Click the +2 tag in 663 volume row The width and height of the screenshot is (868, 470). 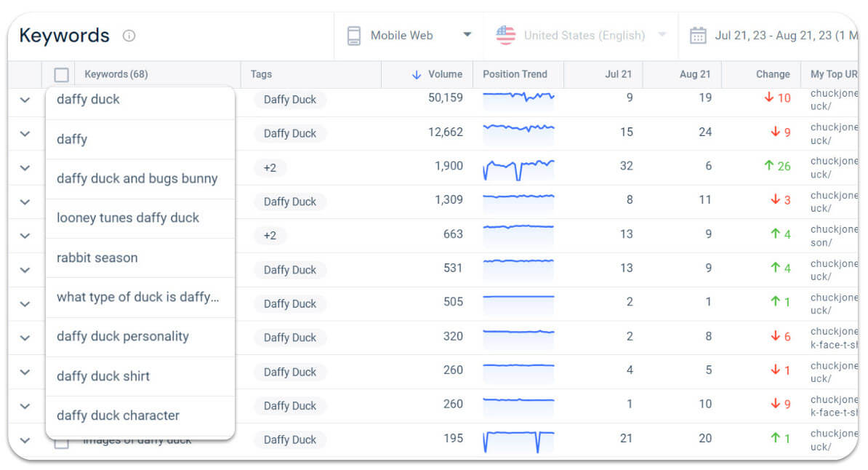pos(270,236)
